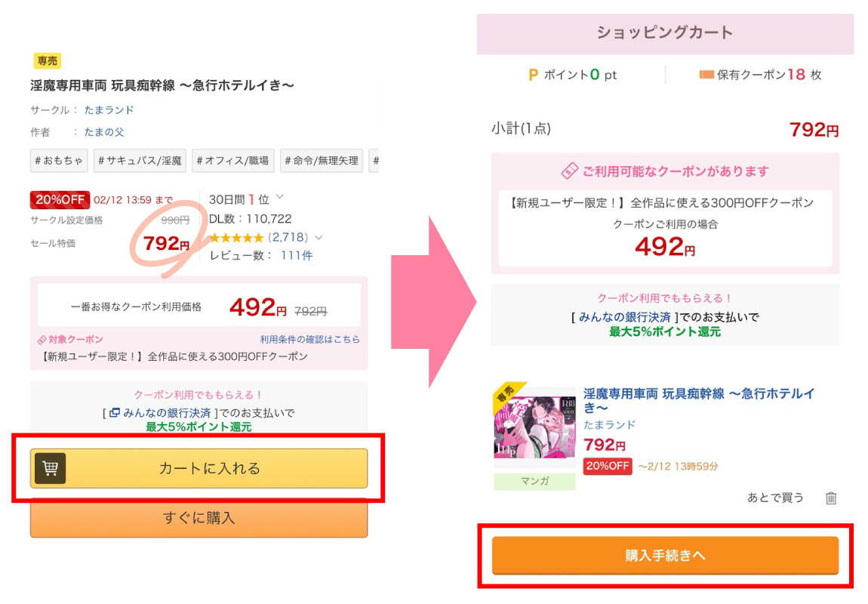Click the trash icon to remove cart item

(x=831, y=498)
